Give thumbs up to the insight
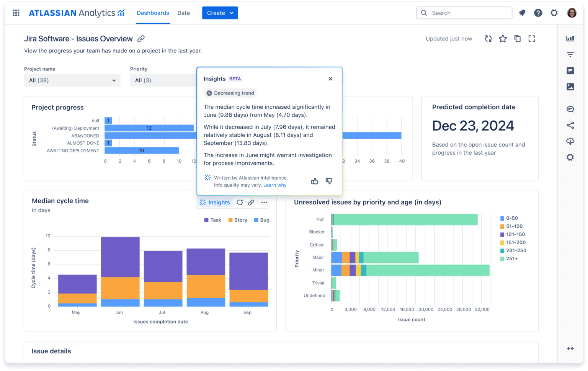Screen dimensions: 588x371 (x=315, y=181)
